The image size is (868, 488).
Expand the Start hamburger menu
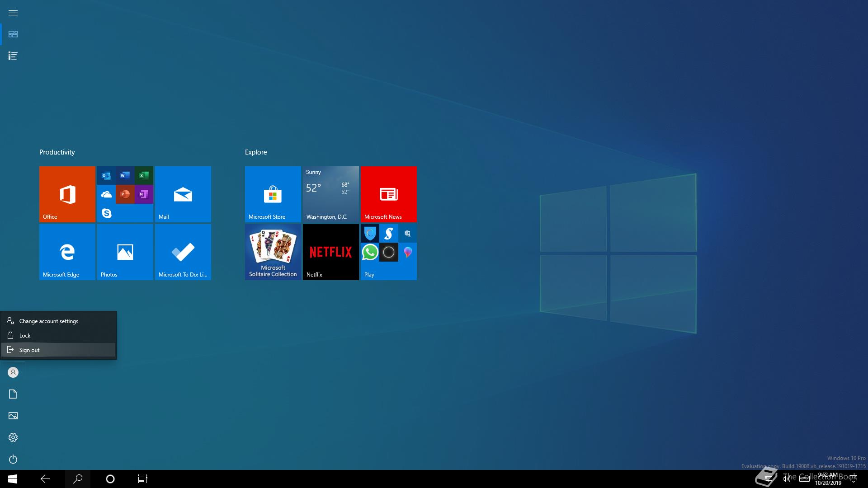(x=13, y=13)
